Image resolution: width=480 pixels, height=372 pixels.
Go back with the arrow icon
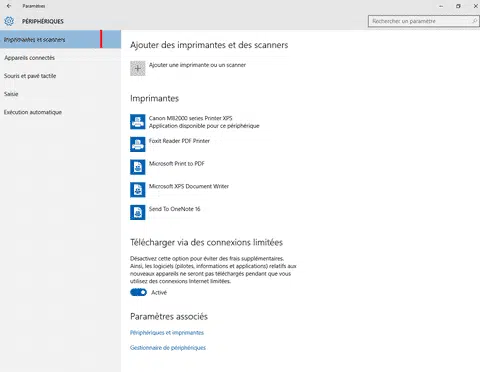point(9,6)
